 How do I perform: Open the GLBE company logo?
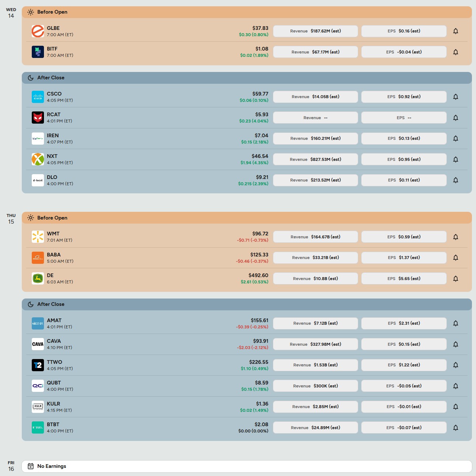38,31
